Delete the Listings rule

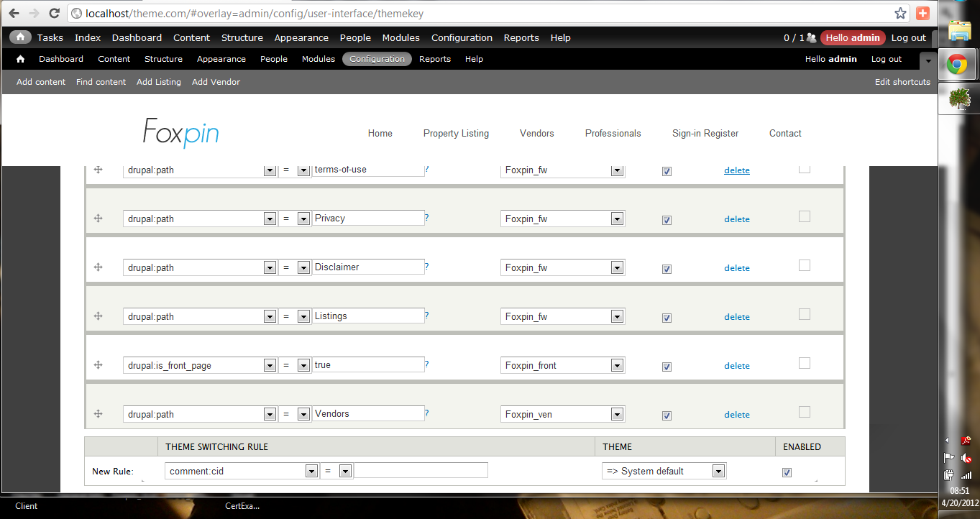(x=737, y=317)
